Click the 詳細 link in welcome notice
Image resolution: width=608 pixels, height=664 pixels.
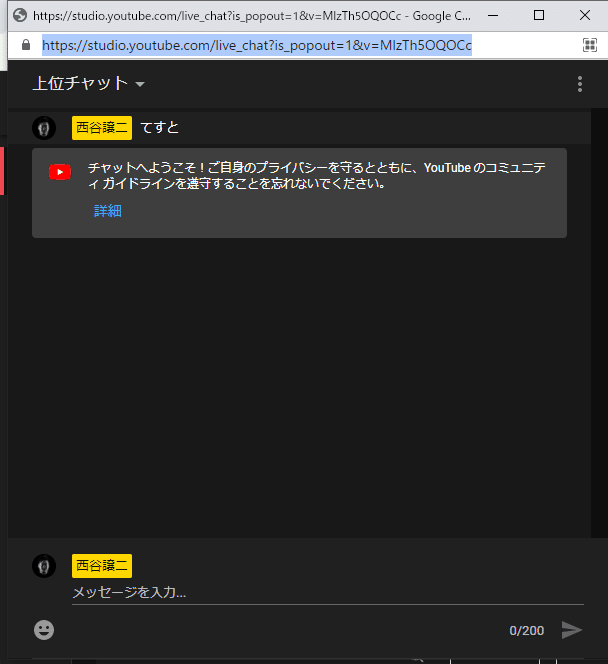pyautogui.click(x=108, y=210)
